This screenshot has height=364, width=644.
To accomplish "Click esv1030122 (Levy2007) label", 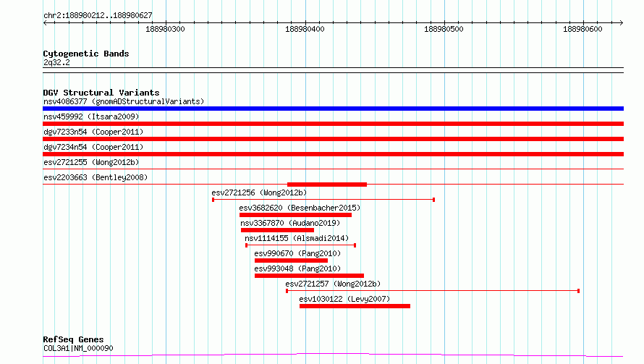I will [344, 299].
